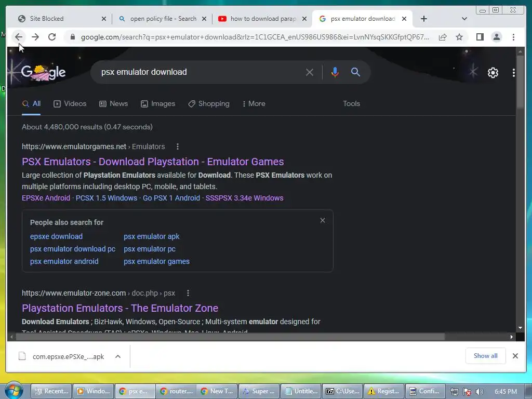Switch to Shopping results
Screen dimensions: 532x399
point(209,104)
